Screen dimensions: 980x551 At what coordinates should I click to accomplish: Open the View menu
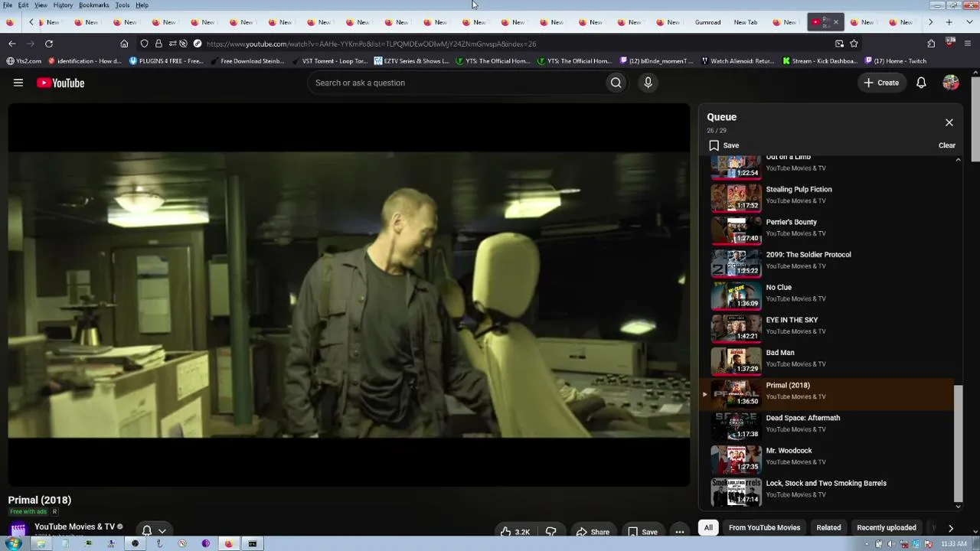41,5
